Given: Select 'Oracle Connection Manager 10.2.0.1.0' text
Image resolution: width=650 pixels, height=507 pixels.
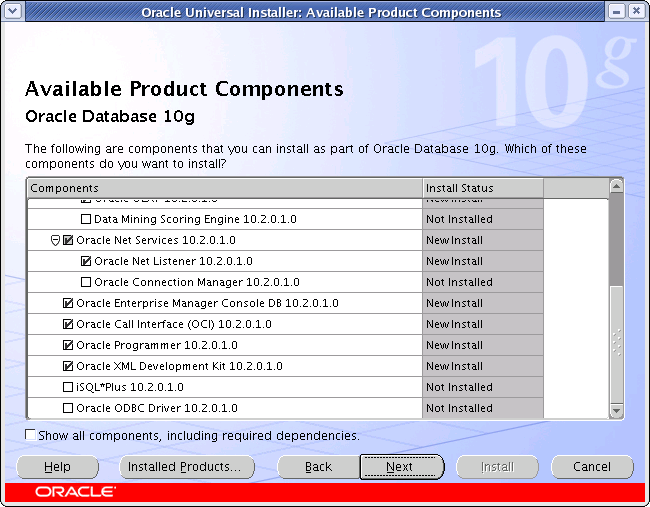Looking at the screenshot, I should (x=197, y=282).
